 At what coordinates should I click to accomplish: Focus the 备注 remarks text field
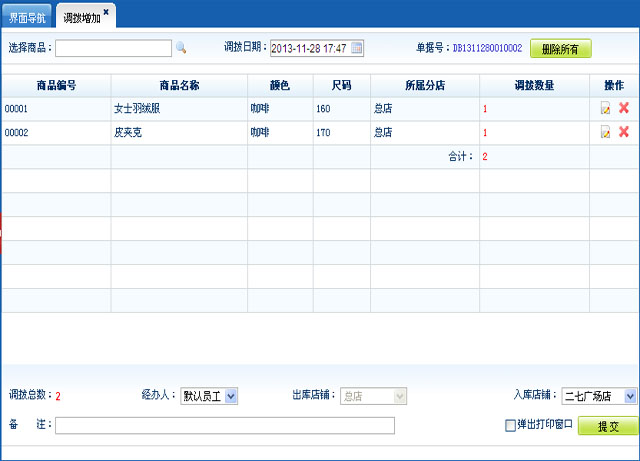click(x=225, y=426)
